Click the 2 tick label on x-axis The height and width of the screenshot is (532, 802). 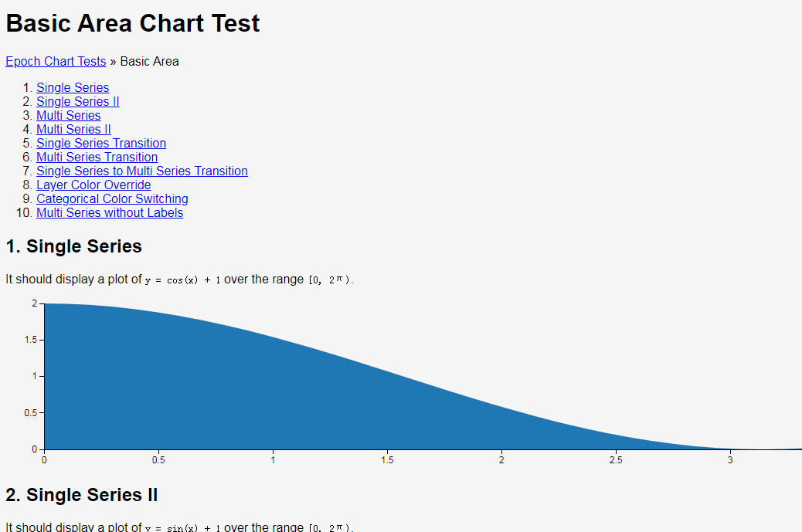point(501,460)
